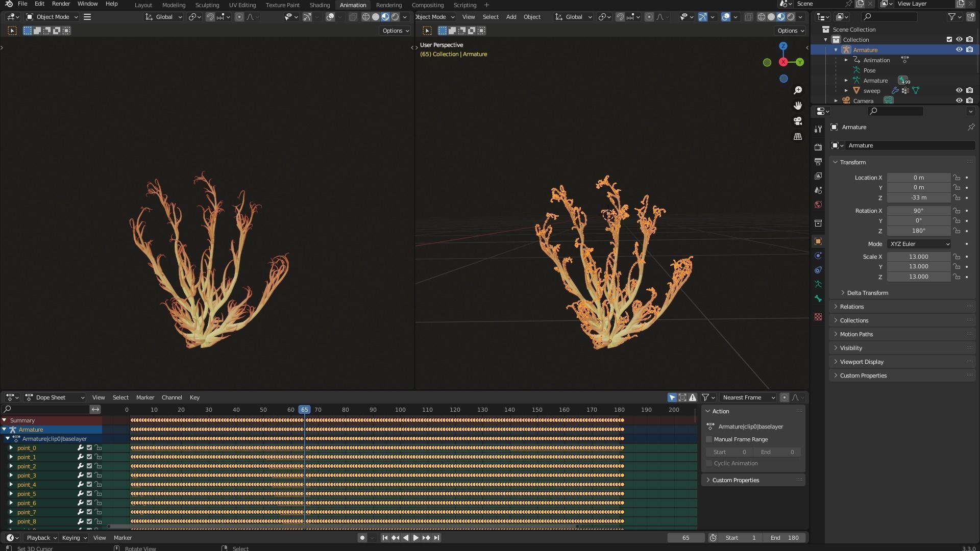Open the Object Constraints properties tab

click(818, 270)
